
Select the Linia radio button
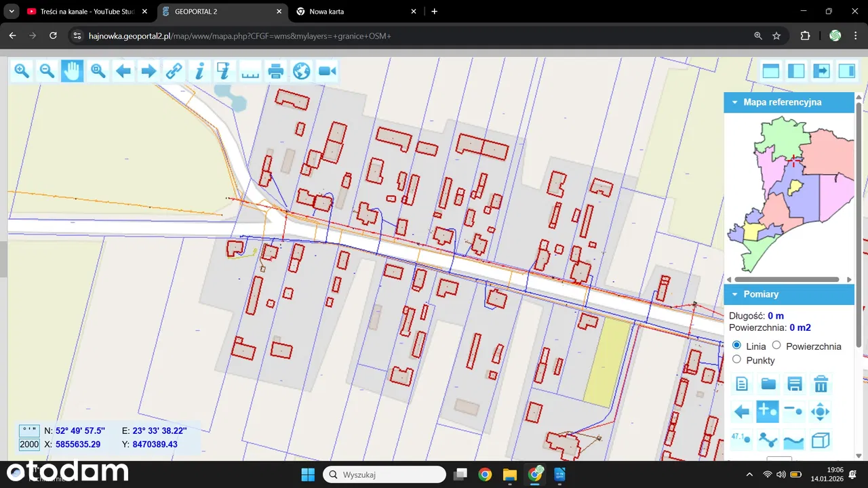(736, 346)
